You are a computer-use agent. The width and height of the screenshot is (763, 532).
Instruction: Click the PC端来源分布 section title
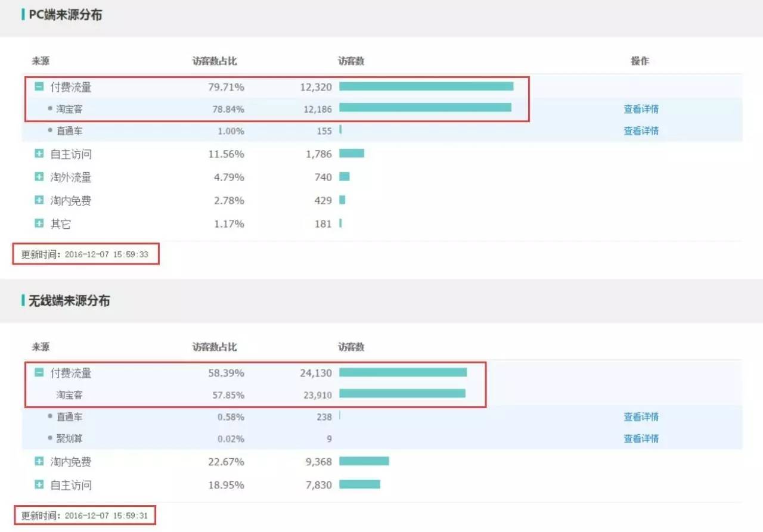[66, 15]
